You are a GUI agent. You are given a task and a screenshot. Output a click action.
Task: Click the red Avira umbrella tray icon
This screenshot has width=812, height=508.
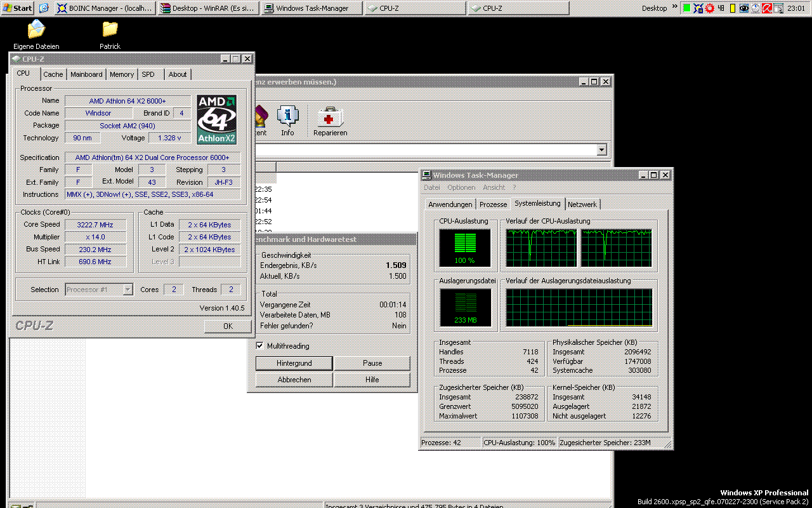click(x=767, y=8)
